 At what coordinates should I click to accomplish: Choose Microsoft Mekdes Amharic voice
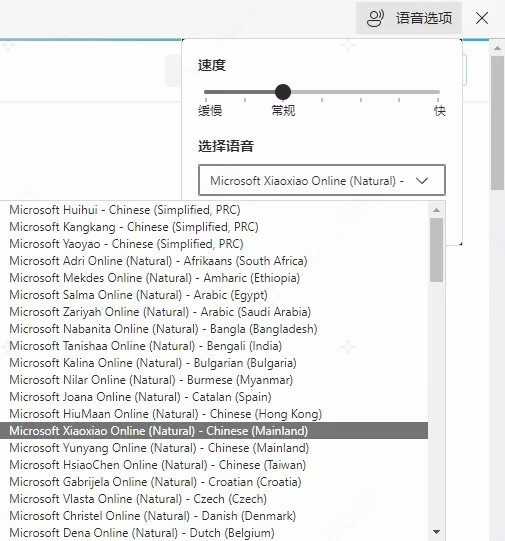pyautogui.click(x=214, y=278)
